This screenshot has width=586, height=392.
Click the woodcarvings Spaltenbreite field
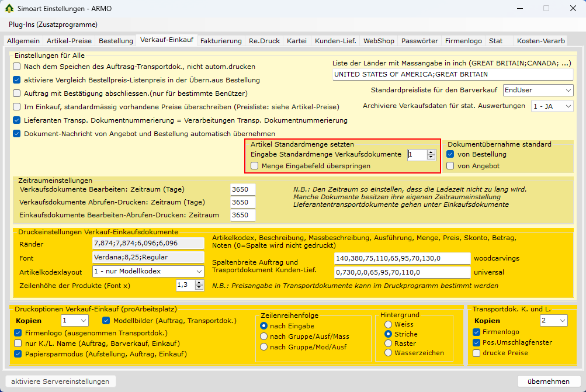click(x=402, y=258)
